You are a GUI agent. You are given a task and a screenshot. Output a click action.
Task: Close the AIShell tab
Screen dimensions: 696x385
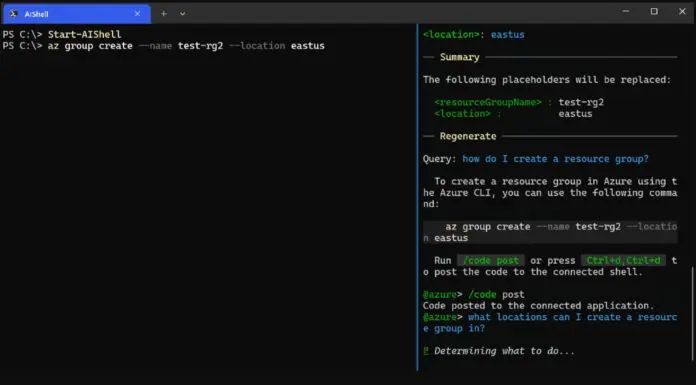coord(137,14)
